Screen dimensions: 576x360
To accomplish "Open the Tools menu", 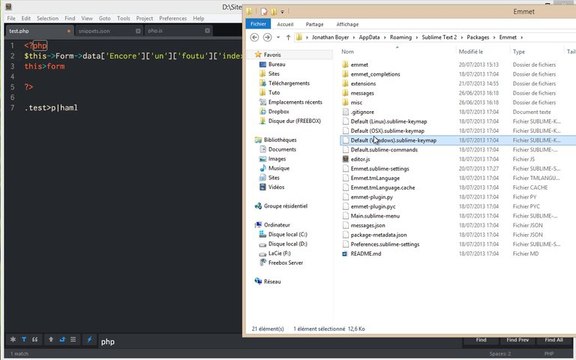I will [x=123, y=18].
